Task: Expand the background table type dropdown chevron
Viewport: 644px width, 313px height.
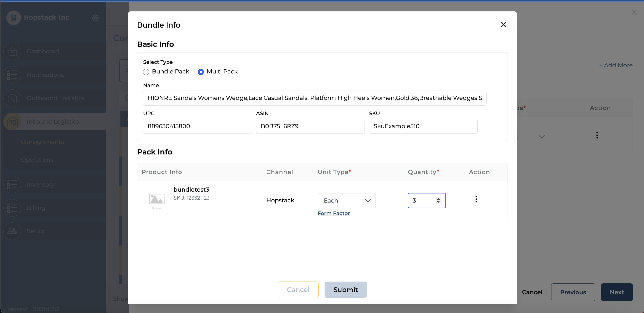Action: [541, 137]
